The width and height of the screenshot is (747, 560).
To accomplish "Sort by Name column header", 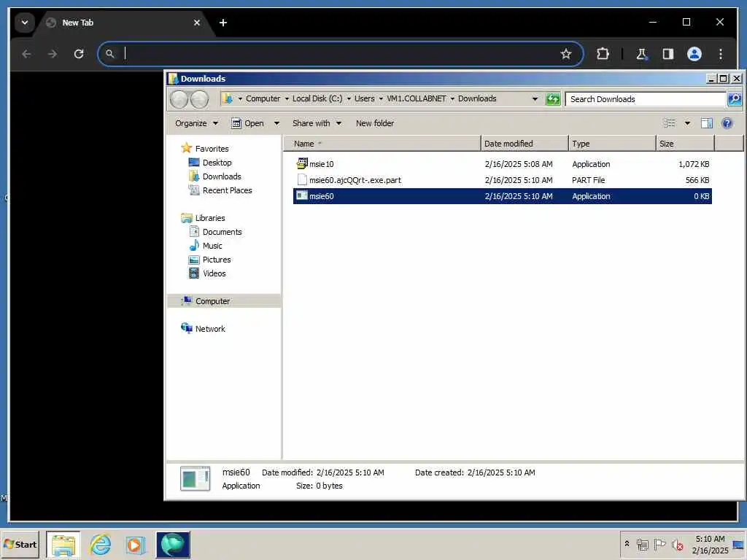I will click(x=382, y=144).
